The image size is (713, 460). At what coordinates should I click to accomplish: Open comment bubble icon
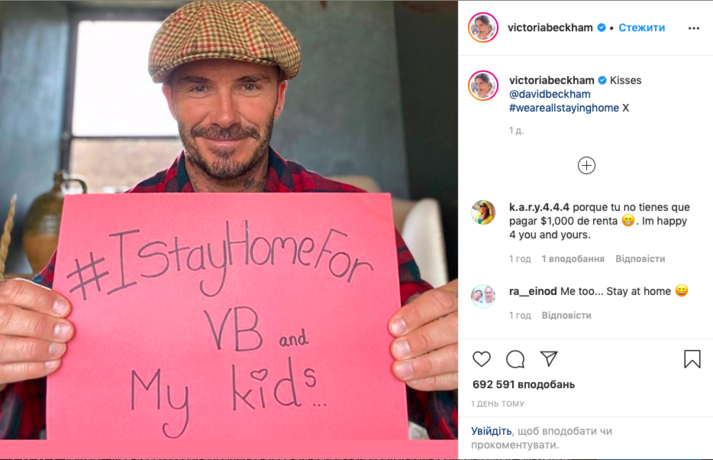tap(515, 359)
